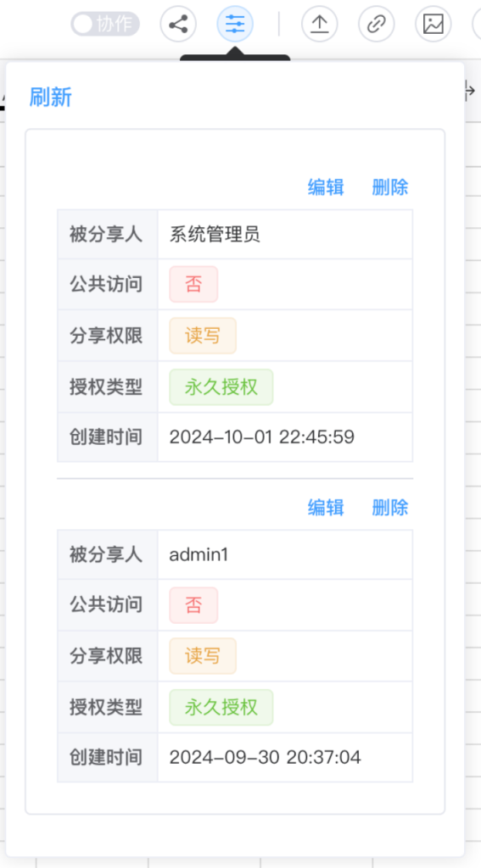Click the chain link icon

[x=377, y=25]
